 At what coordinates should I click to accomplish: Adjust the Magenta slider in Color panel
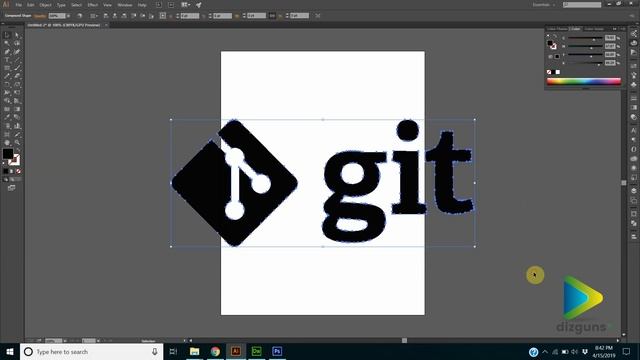[585, 47]
